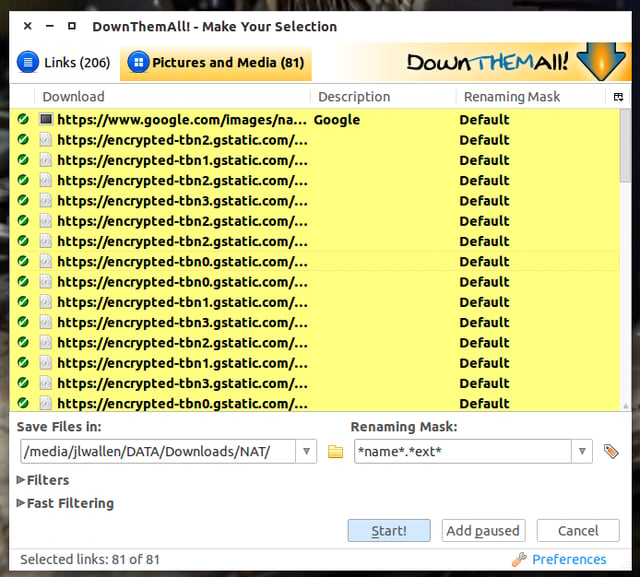The width and height of the screenshot is (640, 577).
Task: Click the Pictures and Media grid icon
Action: coord(138,62)
